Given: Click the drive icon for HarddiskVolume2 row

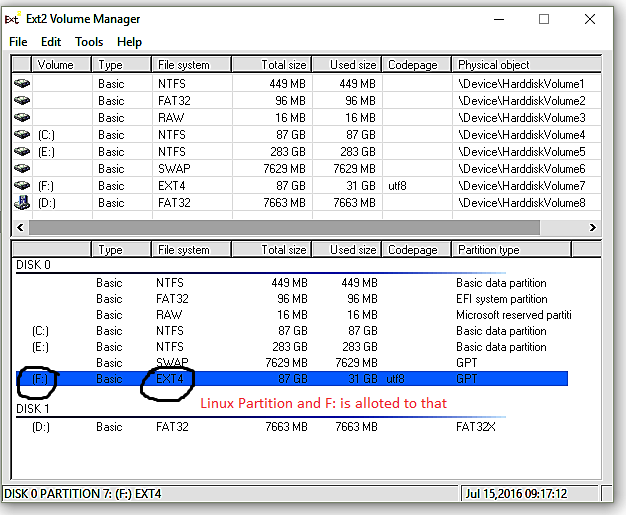Looking at the screenshot, I should tap(22, 100).
